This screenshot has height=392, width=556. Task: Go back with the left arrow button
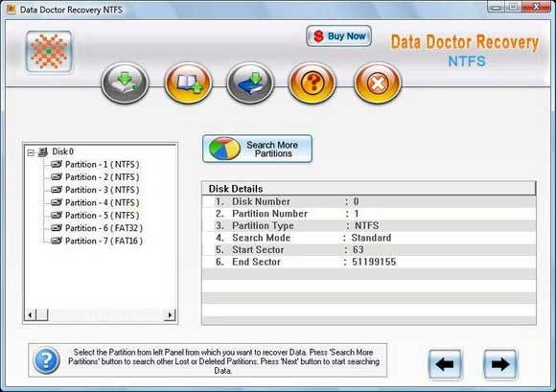coord(445,364)
